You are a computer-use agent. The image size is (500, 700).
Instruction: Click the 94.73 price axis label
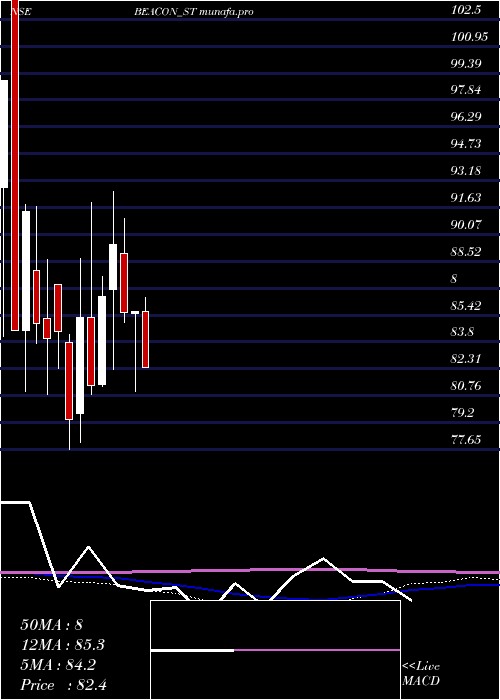click(x=466, y=144)
